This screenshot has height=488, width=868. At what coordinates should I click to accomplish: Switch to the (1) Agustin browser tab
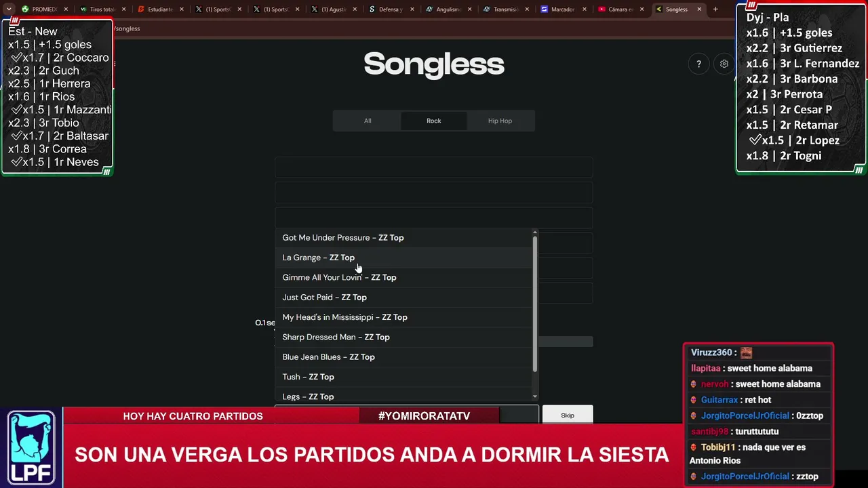(332, 9)
